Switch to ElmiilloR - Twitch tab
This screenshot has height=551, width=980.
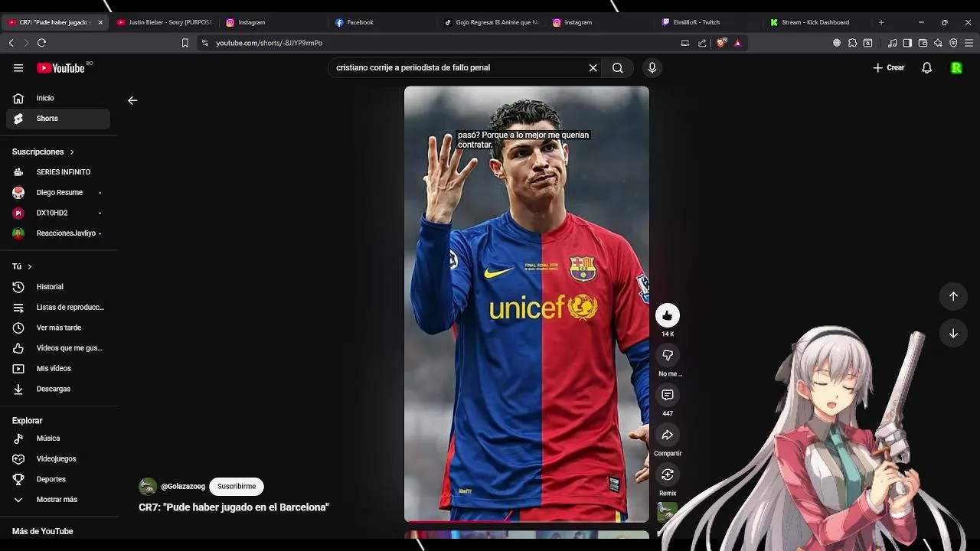tap(710, 22)
